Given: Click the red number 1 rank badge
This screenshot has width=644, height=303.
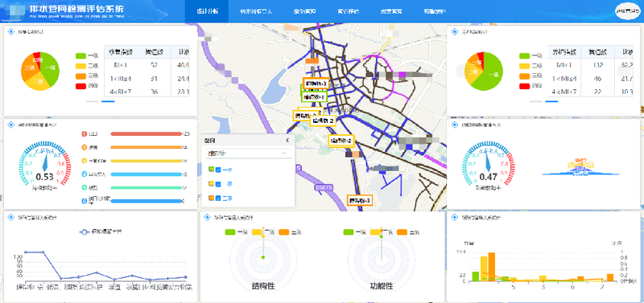Looking at the screenshot, I should (x=85, y=133).
